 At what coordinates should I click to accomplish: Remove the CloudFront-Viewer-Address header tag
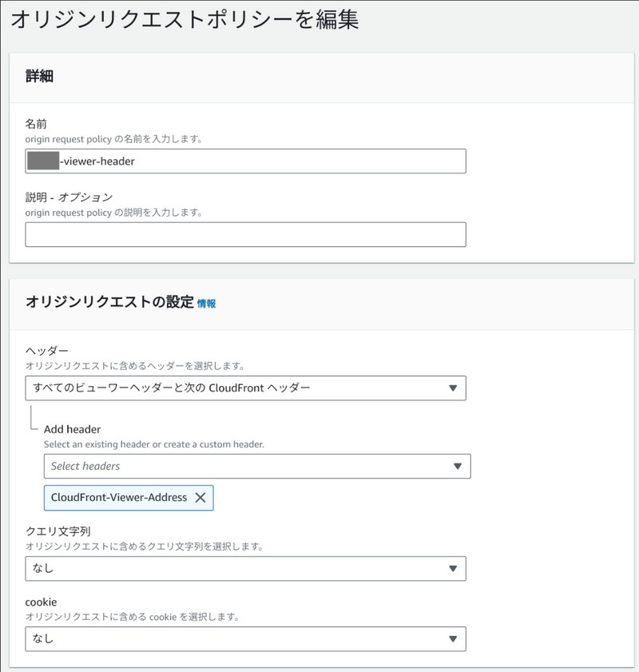pos(200,498)
